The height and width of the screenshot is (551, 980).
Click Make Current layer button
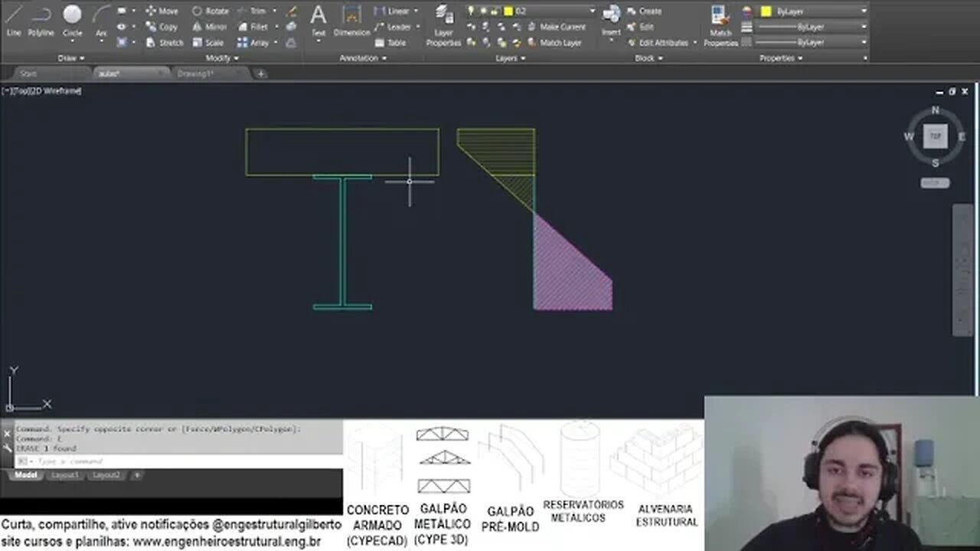point(555,27)
